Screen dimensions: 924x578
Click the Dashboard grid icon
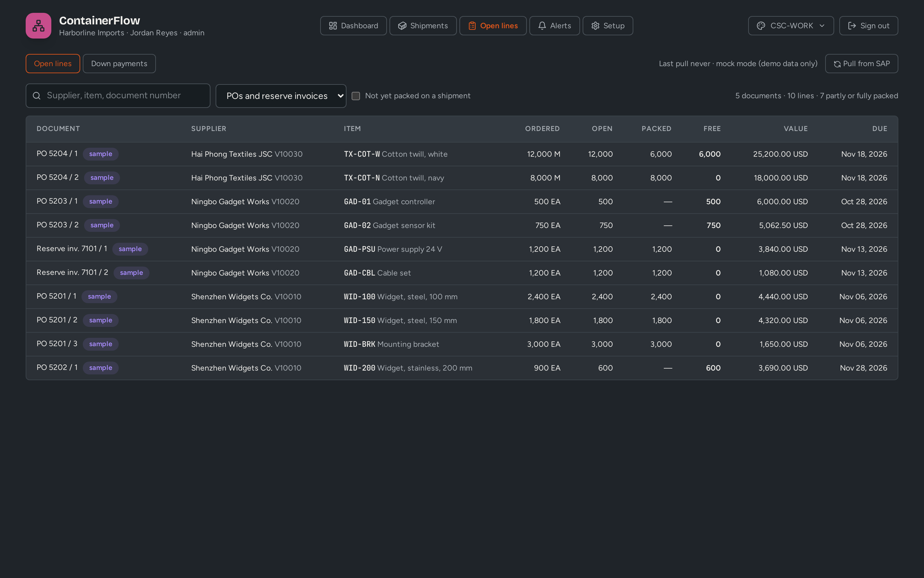click(x=333, y=26)
